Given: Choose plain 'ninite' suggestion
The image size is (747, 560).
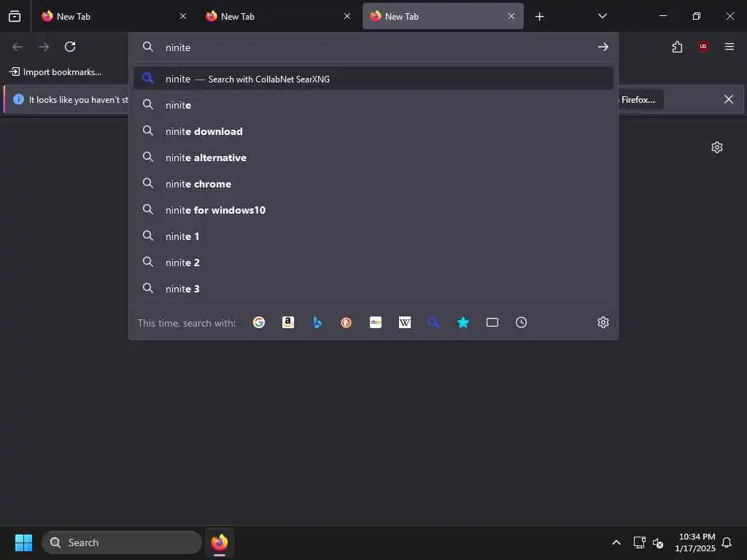Looking at the screenshot, I should point(373,105).
